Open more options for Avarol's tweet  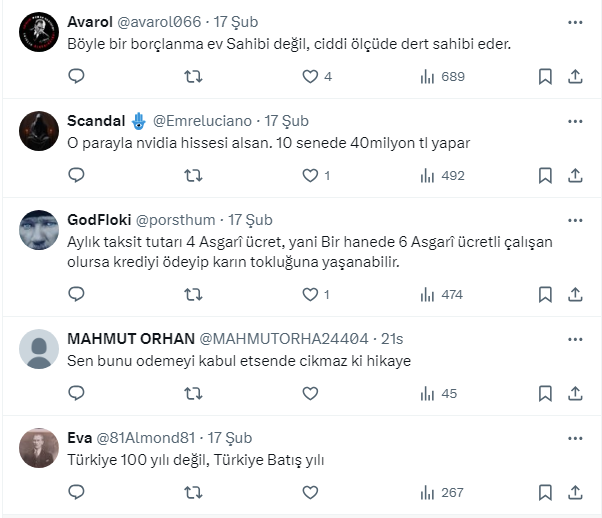[x=575, y=22]
